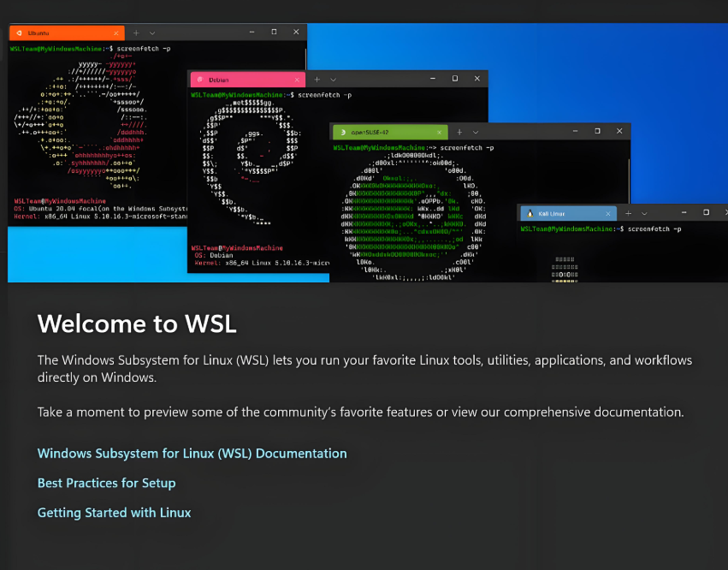Click the 'OS: Ubuntu 20.04 focal' line
This screenshot has height=570, width=728.
pyautogui.click(x=100, y=209)
